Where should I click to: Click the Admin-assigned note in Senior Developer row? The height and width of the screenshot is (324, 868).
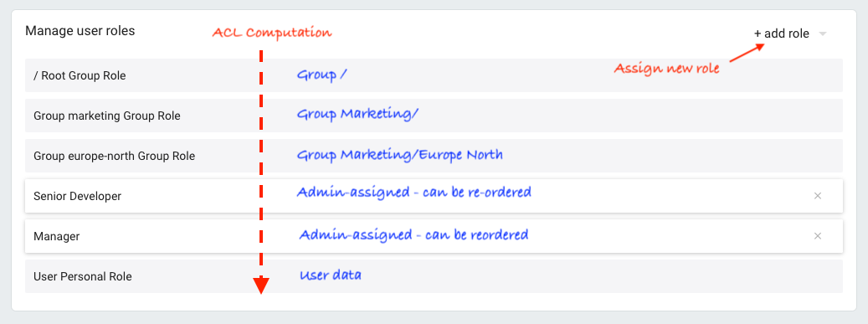click(414, 193)
